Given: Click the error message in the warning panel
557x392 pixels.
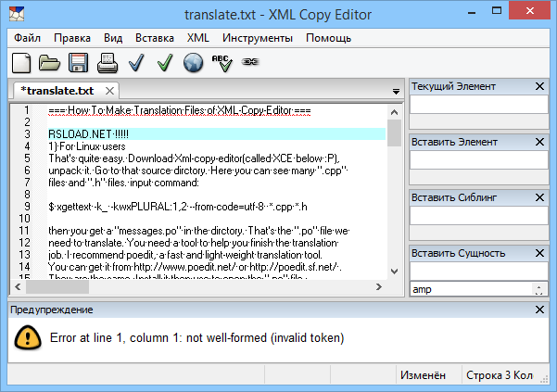Looking at the screenshot, I should pyautogui.click(x=197, y=337).
